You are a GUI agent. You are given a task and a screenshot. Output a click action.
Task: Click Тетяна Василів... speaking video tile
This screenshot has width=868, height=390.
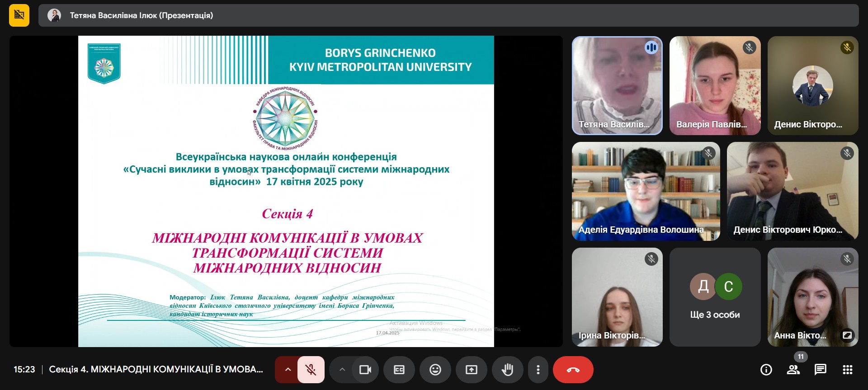click(x=617, y=85)
